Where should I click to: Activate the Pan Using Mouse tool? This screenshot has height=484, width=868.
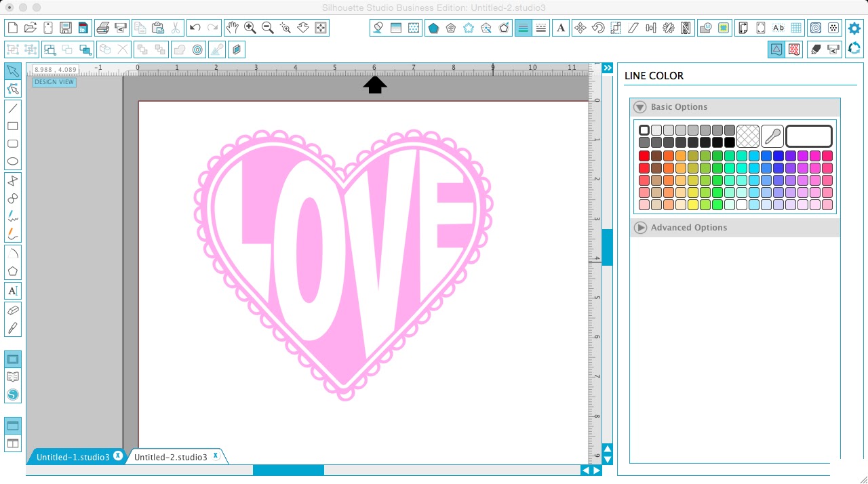pyautogui.click(x=233, y=28)
